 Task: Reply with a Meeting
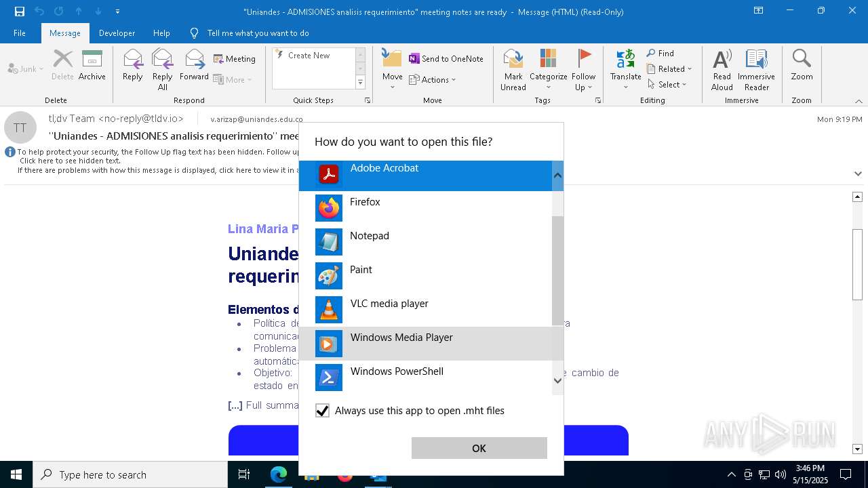(235, 59)
